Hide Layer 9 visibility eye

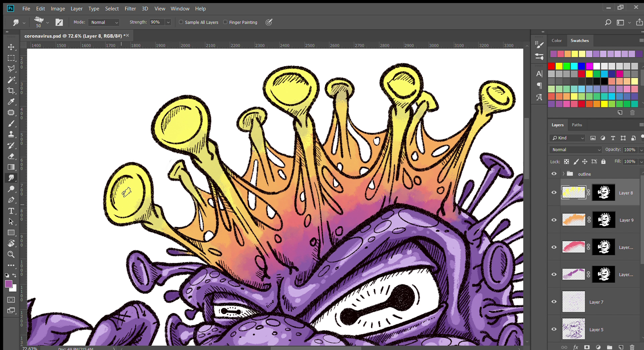pos(554,220)
